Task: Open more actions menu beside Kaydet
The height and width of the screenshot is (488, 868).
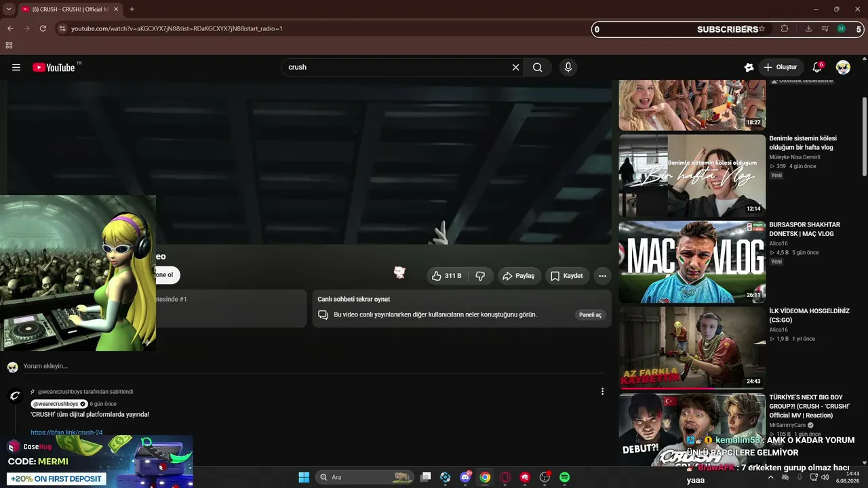Action: pos(602,276)
